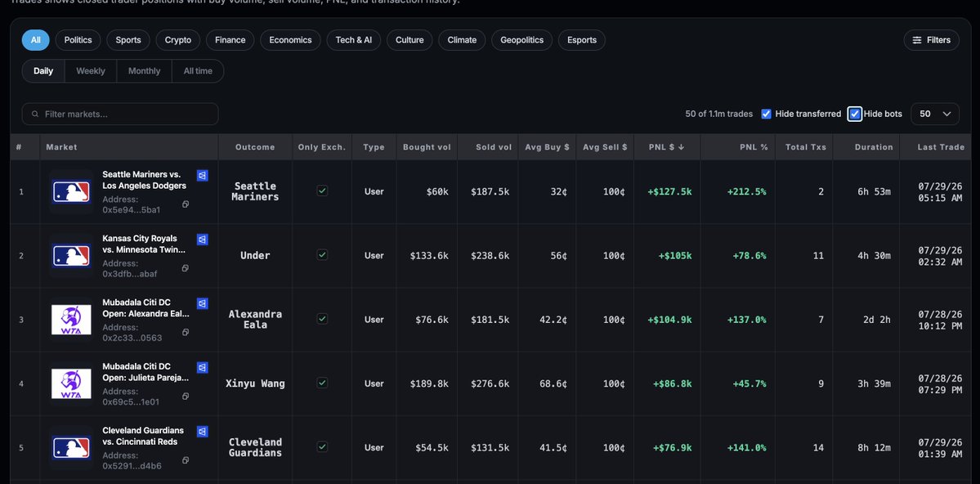980x484 pixels.
Task: Copy address 0x5e94...5ba1
Action: pyautogui.click(x=186, y=204)
